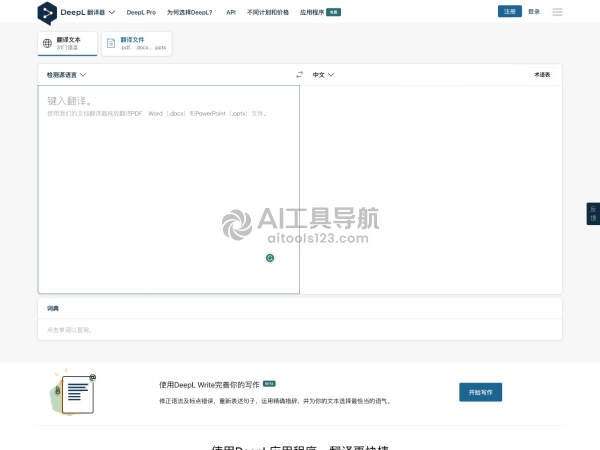The height and width of the screenshot is (450, 600).
Task: Click the DeepL logo icon
Action: pyautogui.click(x=47, y=13)
